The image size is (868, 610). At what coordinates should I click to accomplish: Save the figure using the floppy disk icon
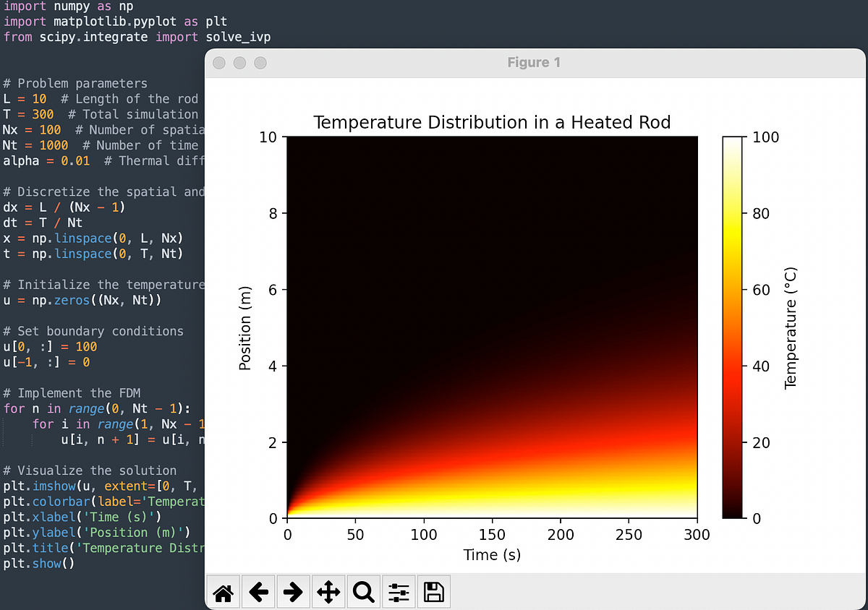point(433,592)
